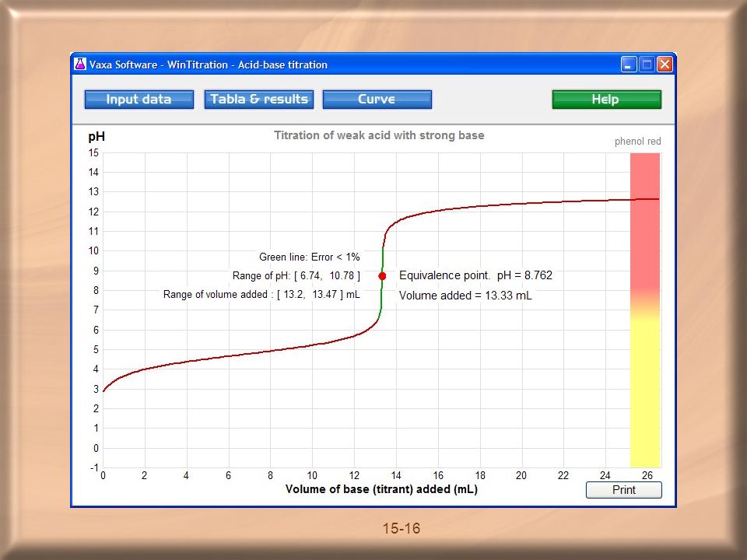The height and width of the screenshot is (560, 747).
Task: Click the 'Equivalence point. pH = 8.762' text
Action: [475, 275]
